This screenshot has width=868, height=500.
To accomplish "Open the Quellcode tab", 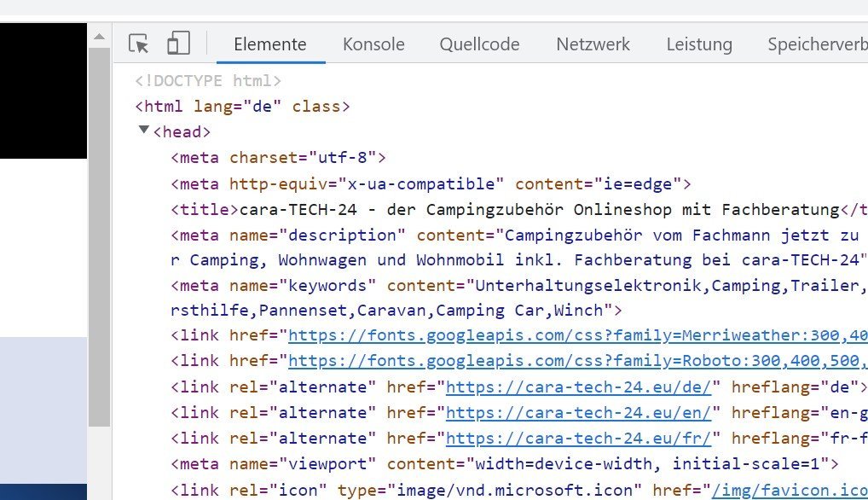I will click(479, 44).
